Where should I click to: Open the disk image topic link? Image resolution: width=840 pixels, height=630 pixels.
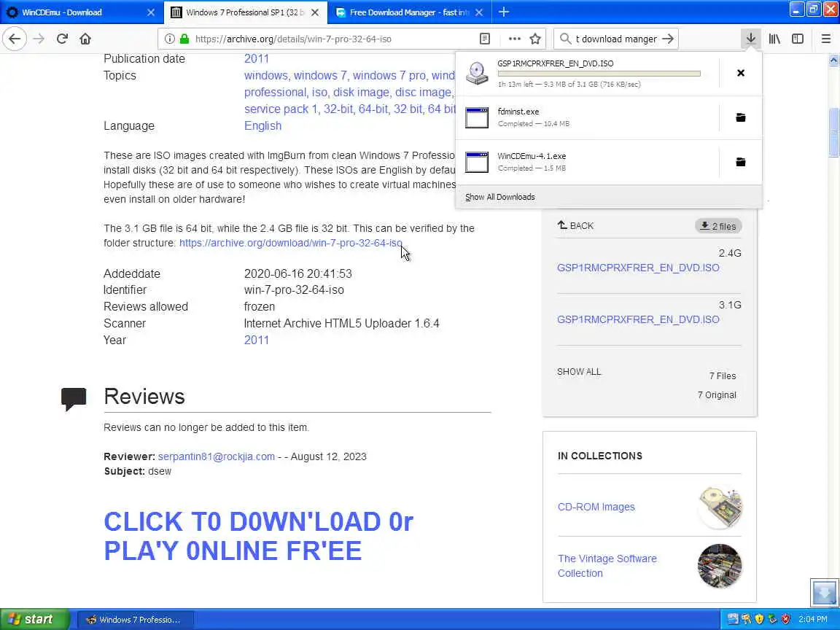pos(361,92)
